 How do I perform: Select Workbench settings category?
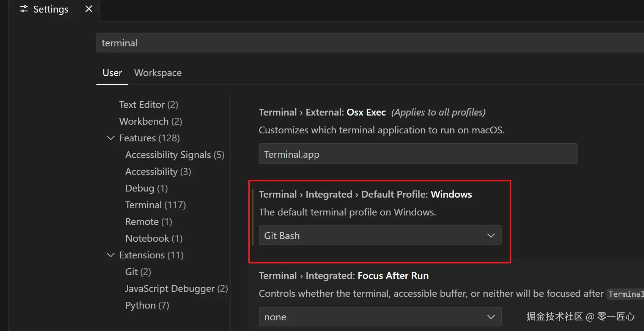click(x=150, y=121)
